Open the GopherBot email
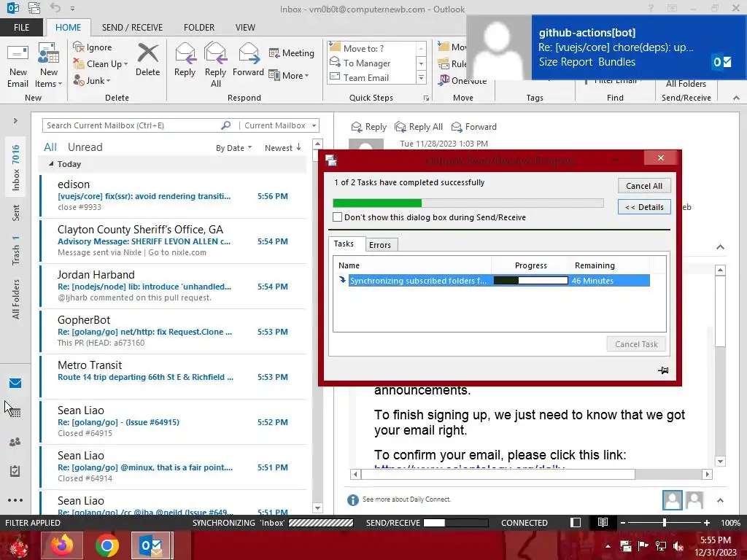The width and height of the screenshot is (747, 560). click(x=174, y=331)
